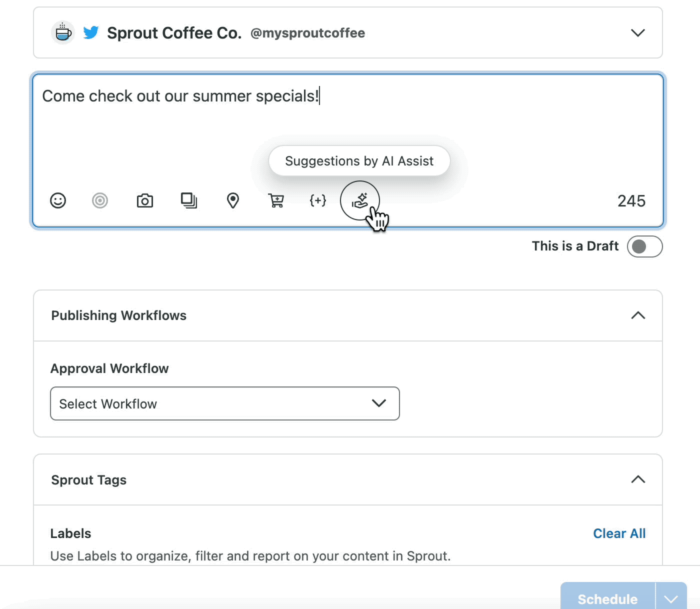Open the emoji picker icon
Screen dimensions: 700x609
click(x=58, y=200)
